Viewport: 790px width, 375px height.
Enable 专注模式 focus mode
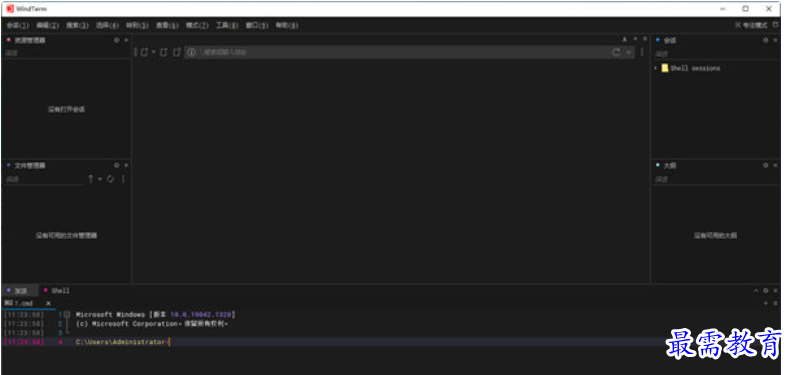(751, 25)
